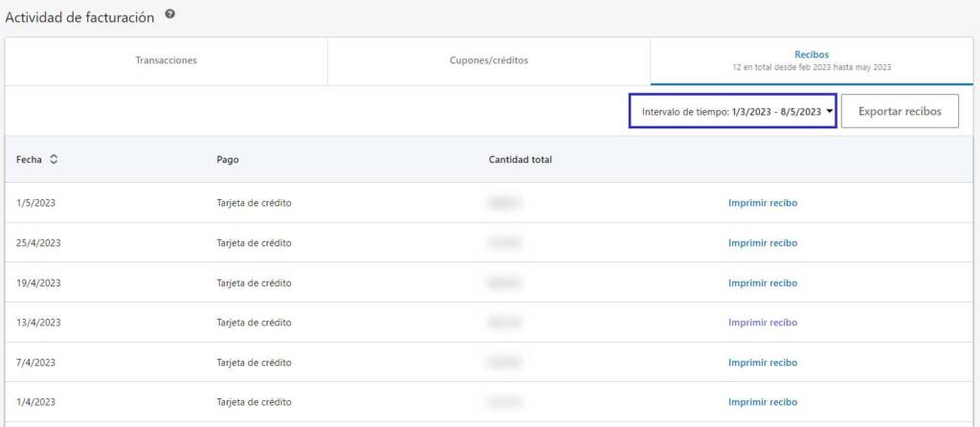Expand the Intervalo de tiempo dropdown
This screenshot has width=980, height=427.
(732, 111)
